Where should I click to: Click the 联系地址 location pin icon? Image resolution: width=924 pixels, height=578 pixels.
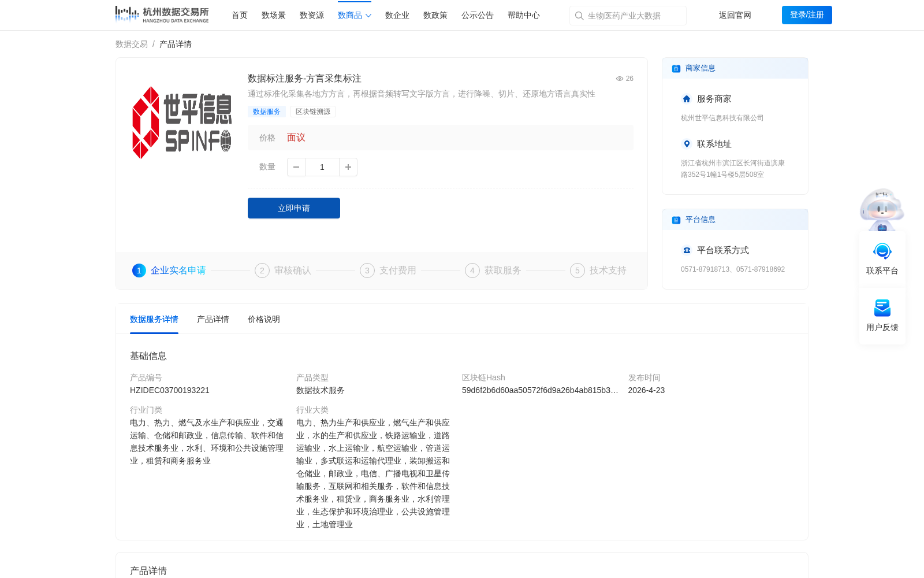point(687,144)
